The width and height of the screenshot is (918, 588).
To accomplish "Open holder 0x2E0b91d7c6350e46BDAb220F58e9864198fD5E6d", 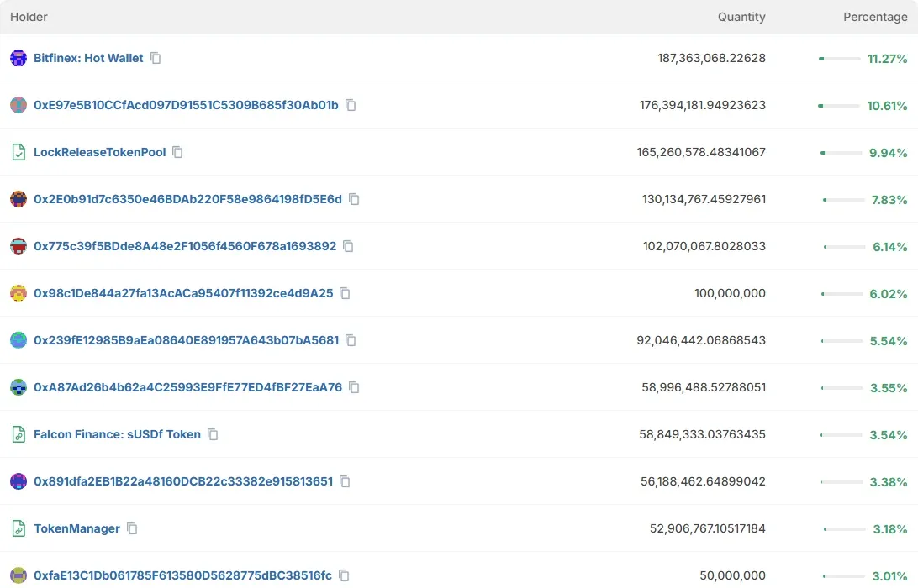I will [x=188, y=199].
